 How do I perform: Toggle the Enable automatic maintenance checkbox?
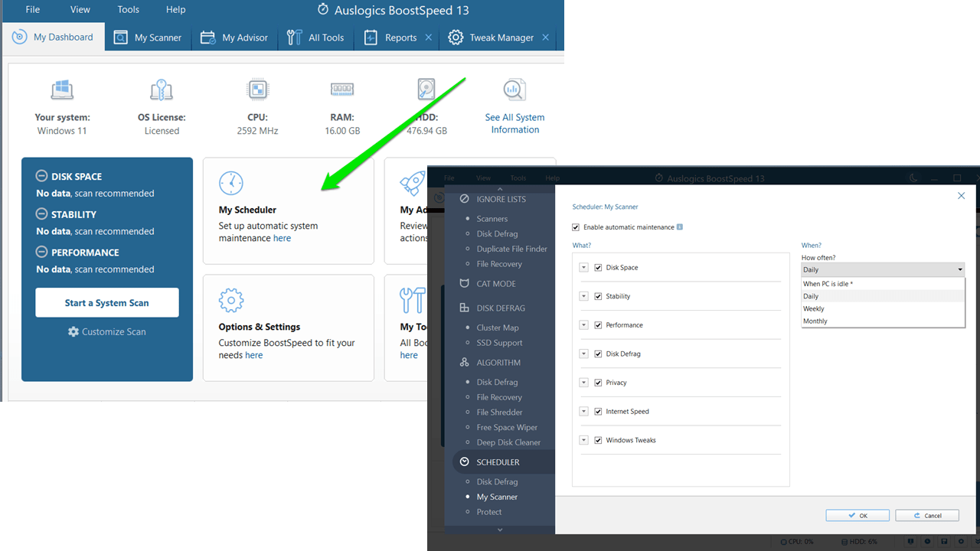(x=576, y=227)
